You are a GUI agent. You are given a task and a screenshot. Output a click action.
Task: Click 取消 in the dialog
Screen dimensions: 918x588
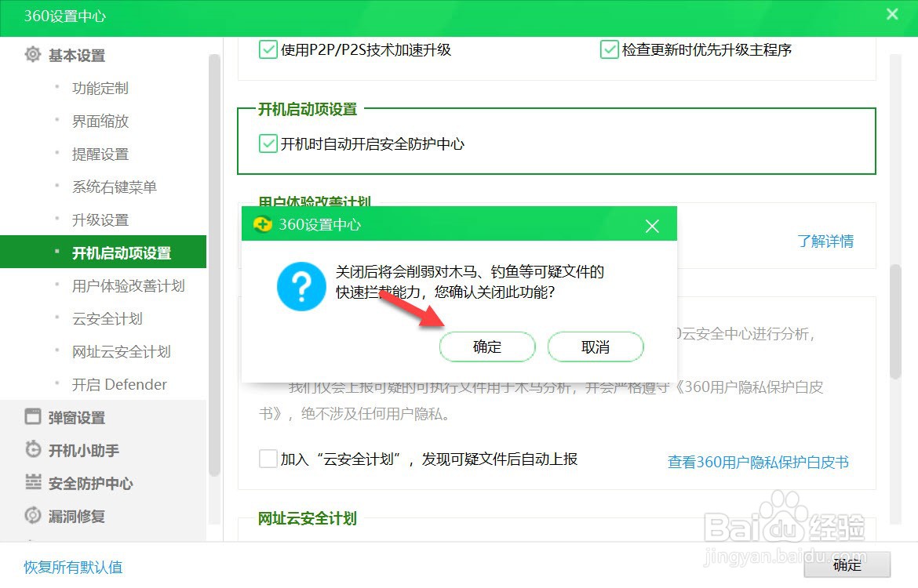point(596,347)
